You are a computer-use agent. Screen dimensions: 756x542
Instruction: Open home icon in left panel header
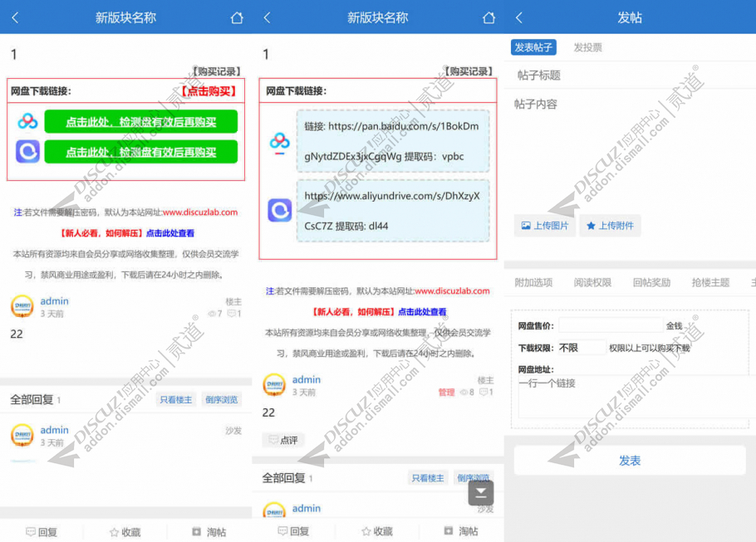tap(237, 17)
